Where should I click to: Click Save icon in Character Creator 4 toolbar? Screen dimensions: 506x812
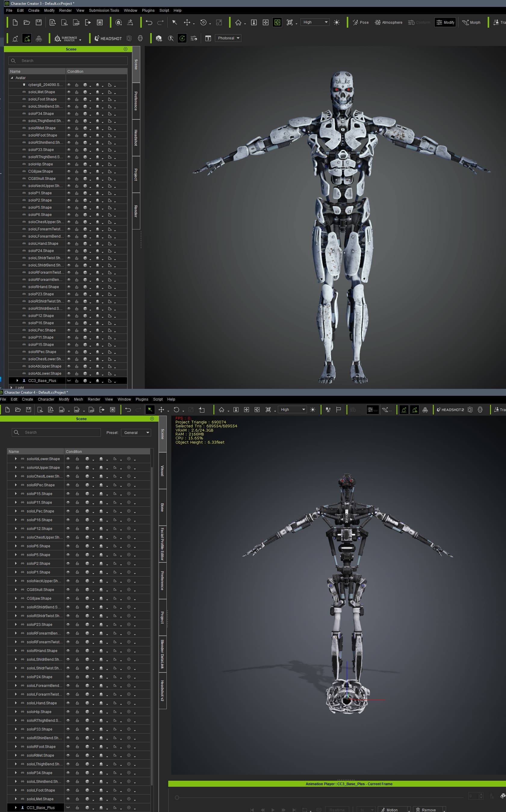[x=29, y=410]
